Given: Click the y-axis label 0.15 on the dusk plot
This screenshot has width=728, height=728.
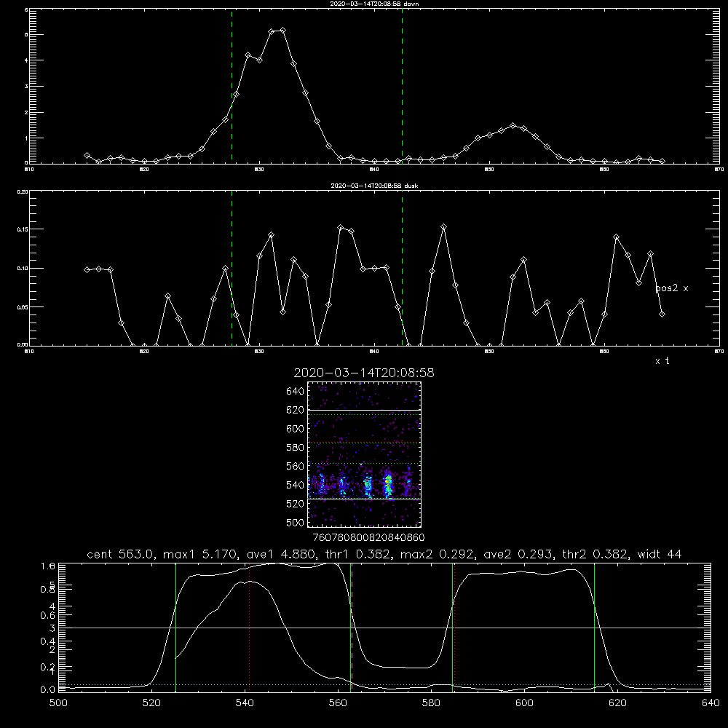Looking at the screenshot, I should tap(23, 229).
